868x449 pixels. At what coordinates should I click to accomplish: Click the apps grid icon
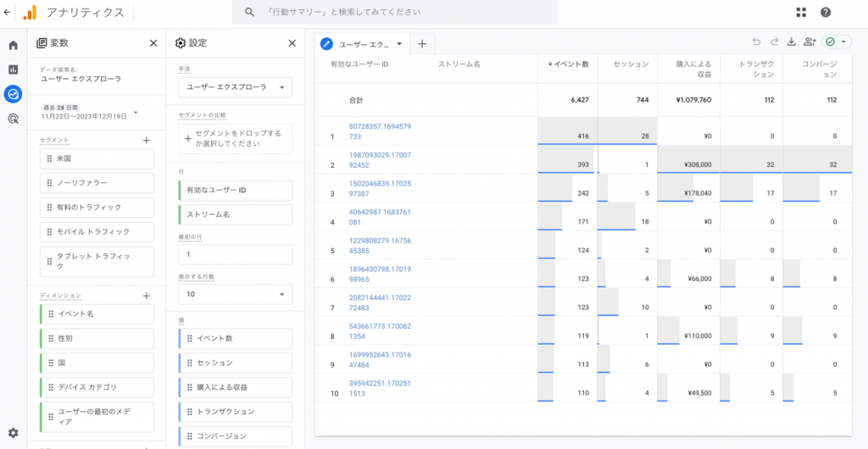(x=801, y=12)
